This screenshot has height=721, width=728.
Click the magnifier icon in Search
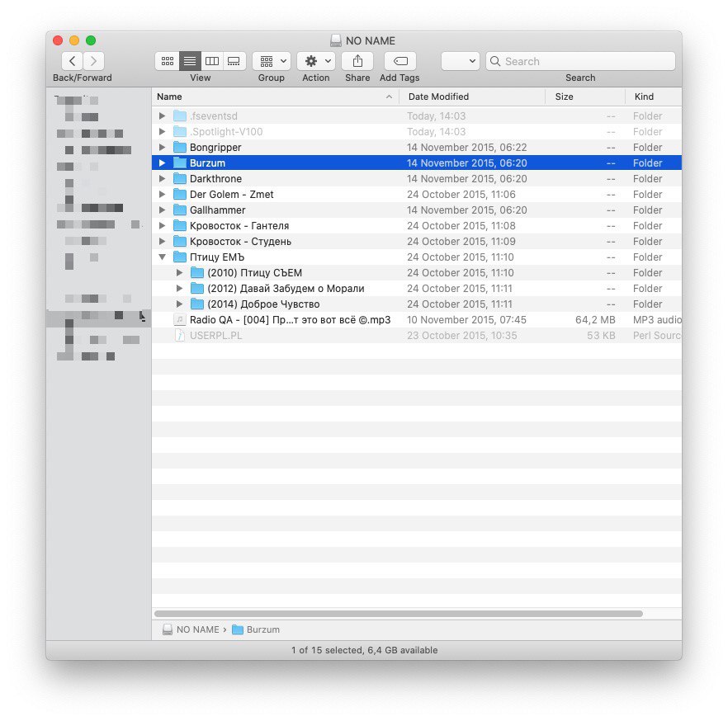click(495, 61)
